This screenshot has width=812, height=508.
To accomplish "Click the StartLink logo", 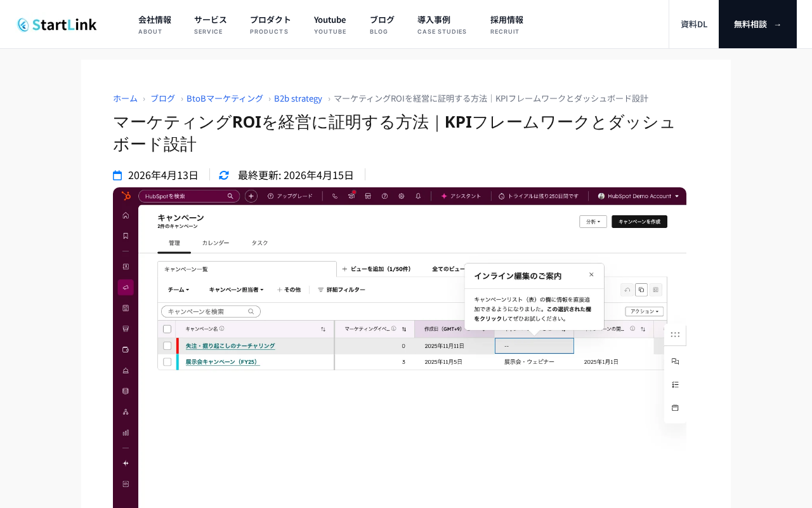I will (57, 24).
